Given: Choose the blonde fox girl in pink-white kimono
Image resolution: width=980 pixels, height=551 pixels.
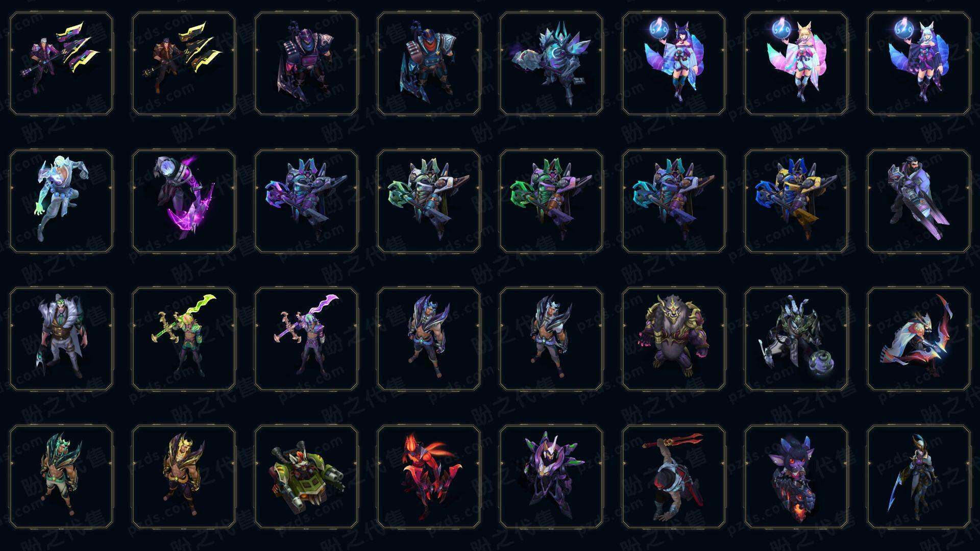Looking at the screenshot, I should pos(796,64).
